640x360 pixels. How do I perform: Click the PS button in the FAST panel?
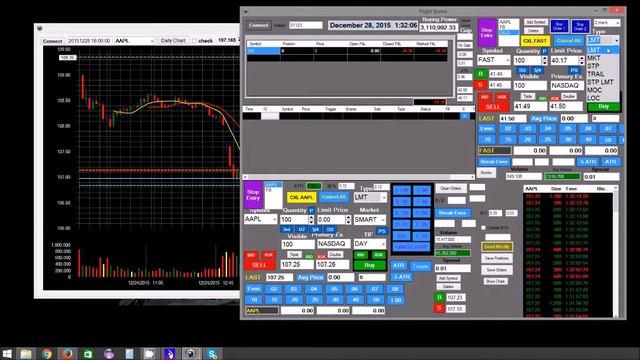(573, 70)
